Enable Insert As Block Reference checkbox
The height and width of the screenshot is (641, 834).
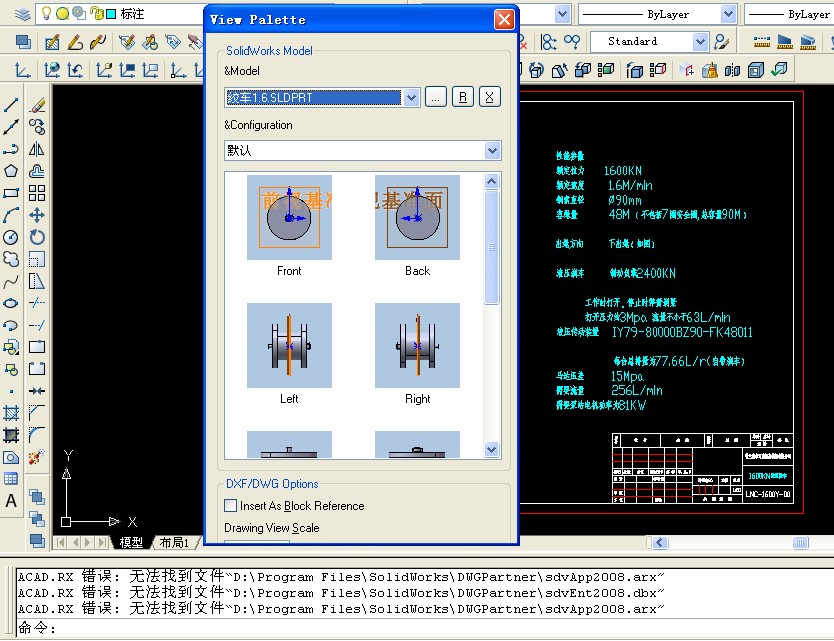(x=231, y=506)
